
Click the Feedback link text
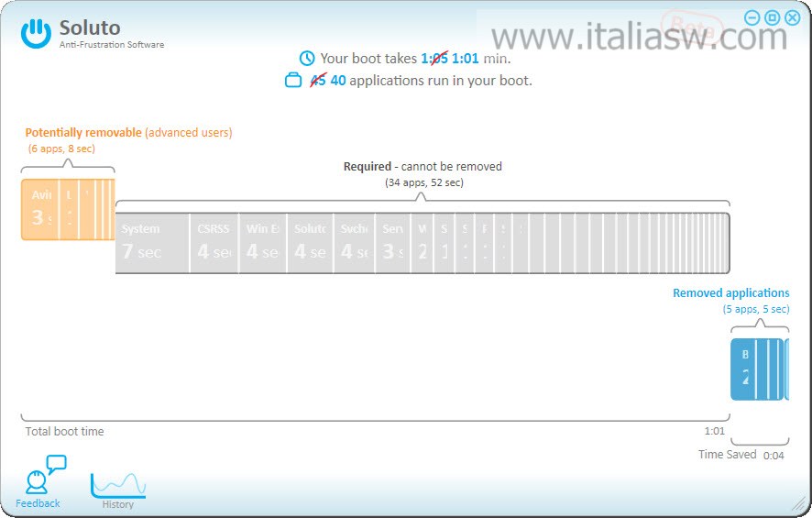click(38, 503)
